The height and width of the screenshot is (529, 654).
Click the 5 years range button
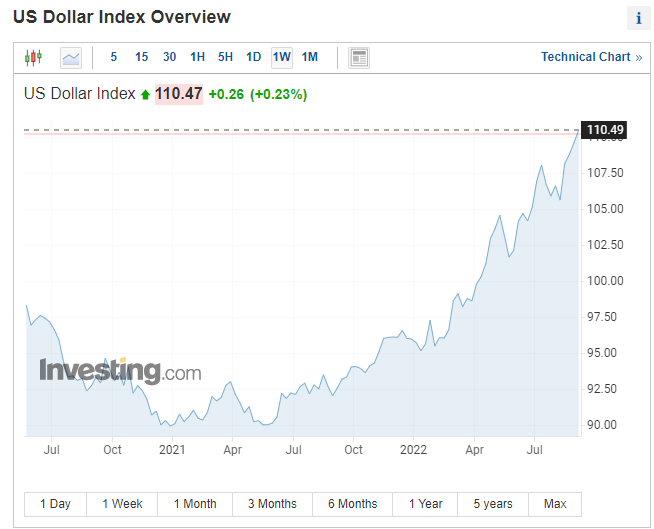click(492, 504)
